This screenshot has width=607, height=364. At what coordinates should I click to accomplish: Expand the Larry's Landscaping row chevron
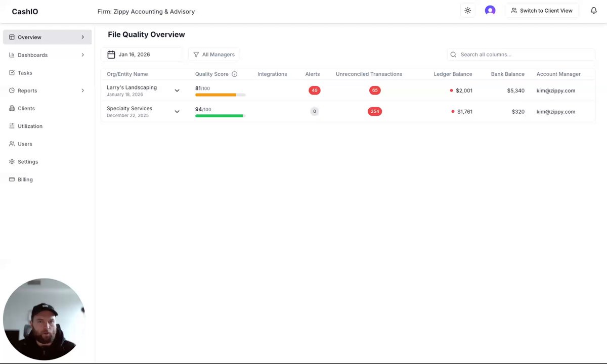pos(177,90)
